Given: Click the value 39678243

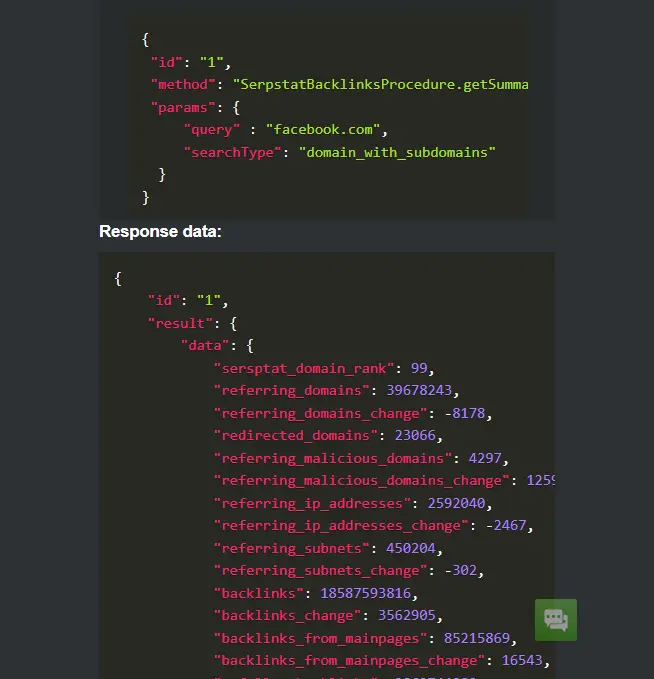Looking at the screenshot, I should (419, 391).
